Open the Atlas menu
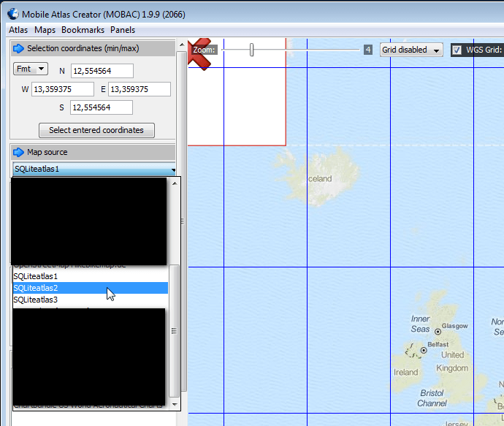 pyautogui.click(x=18, y=30)
